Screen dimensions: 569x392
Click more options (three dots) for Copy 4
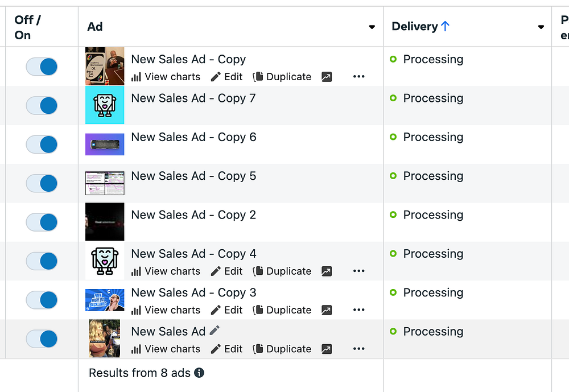(358, 271)
